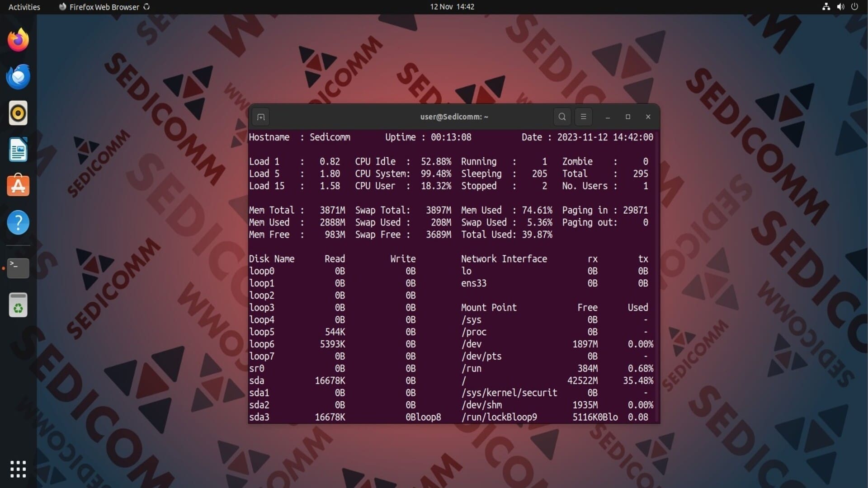The height and width of the screenshot is (488, 868).
Task: Select the Terminal icon in the dock
Action: pyautogui.click(x=18, y=268)
